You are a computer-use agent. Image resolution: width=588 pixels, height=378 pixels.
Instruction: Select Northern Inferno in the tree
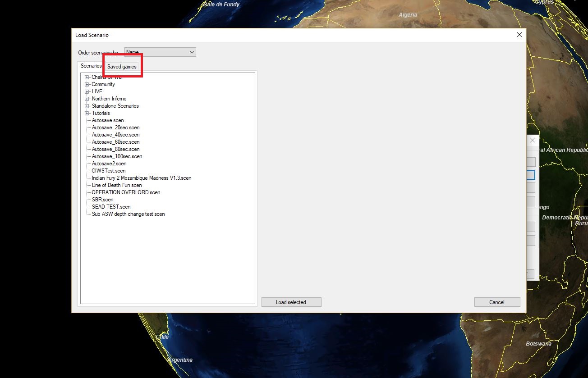click(x=109, y=99)
